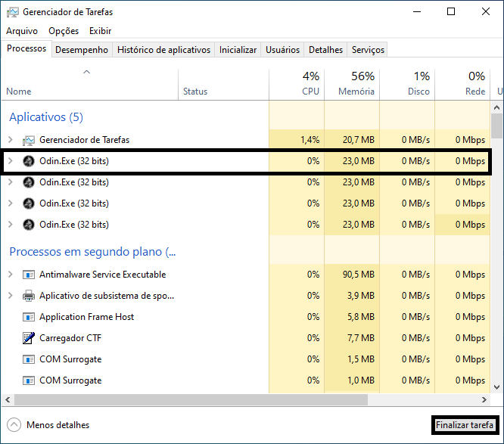Click the Gerenciador de Tarefas title bar icon
504x444 pixels.
coord(13,12)
